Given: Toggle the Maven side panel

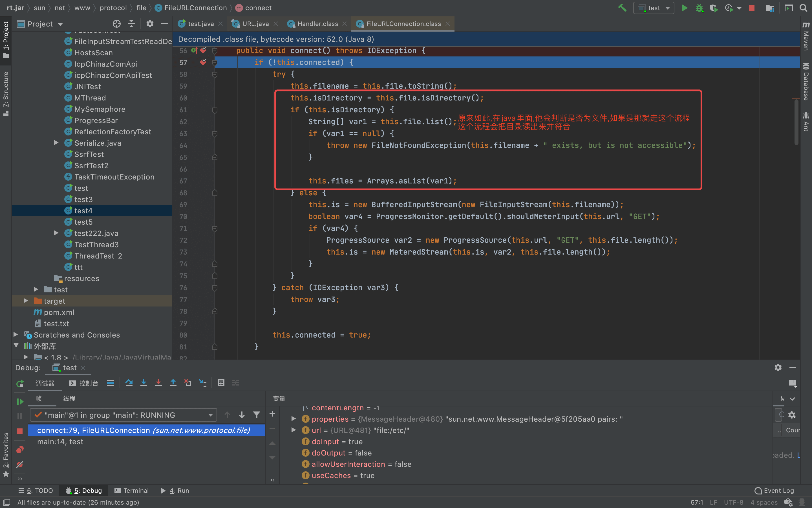Looking at the screenshot, I should click(x=806, y=36).
